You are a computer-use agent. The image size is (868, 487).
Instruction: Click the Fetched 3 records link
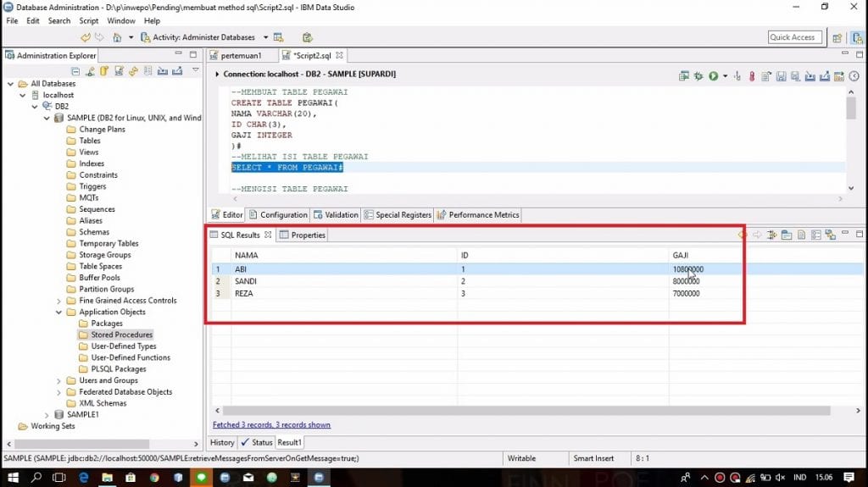pyautogui.click(x=271, y=424)
